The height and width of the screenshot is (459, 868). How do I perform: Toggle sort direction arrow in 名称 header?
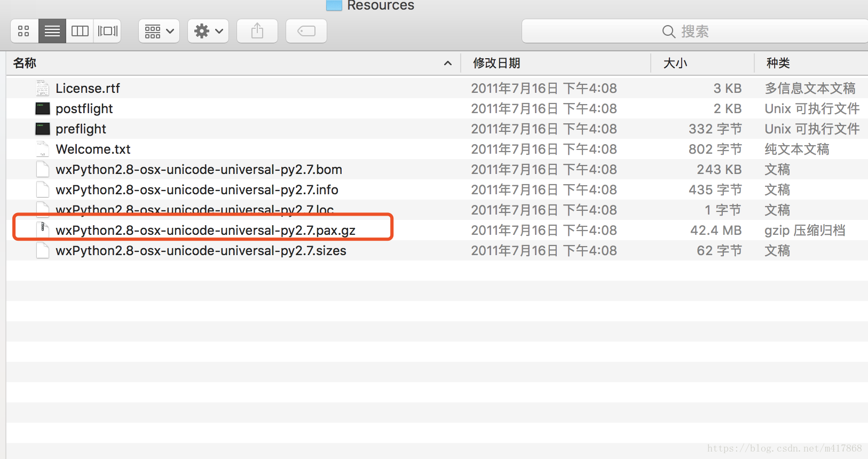(448, 63)
